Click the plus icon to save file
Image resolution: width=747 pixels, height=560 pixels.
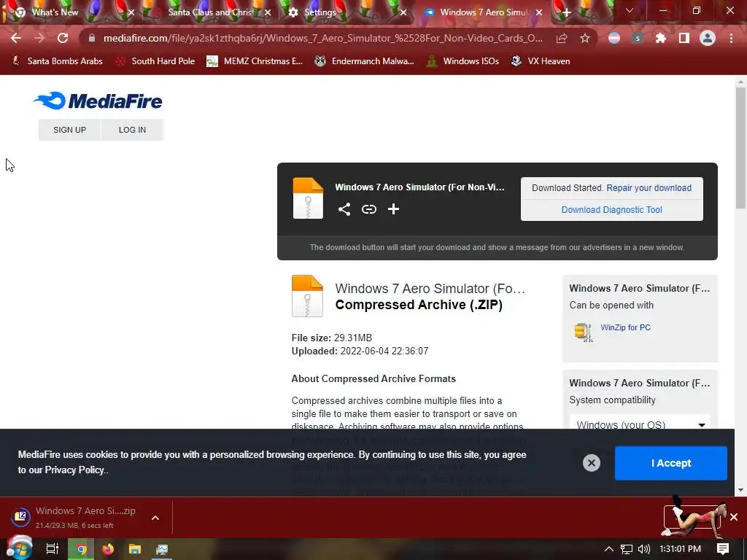pos(393,209)
